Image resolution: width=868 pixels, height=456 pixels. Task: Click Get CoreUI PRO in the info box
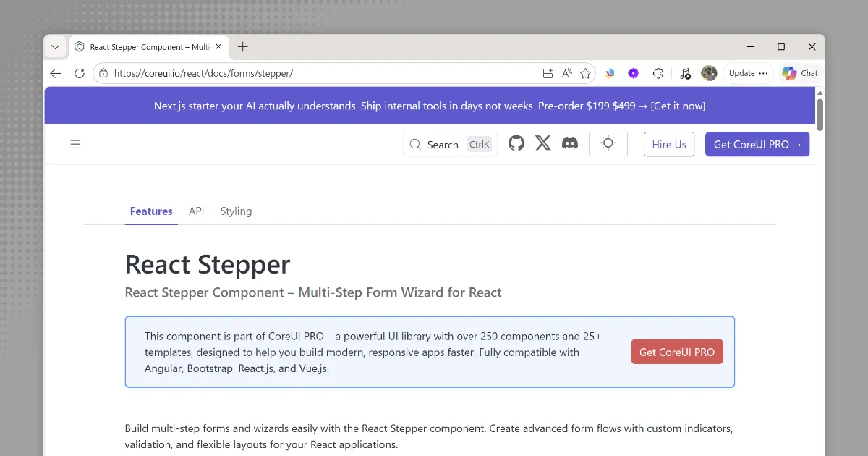676,352
